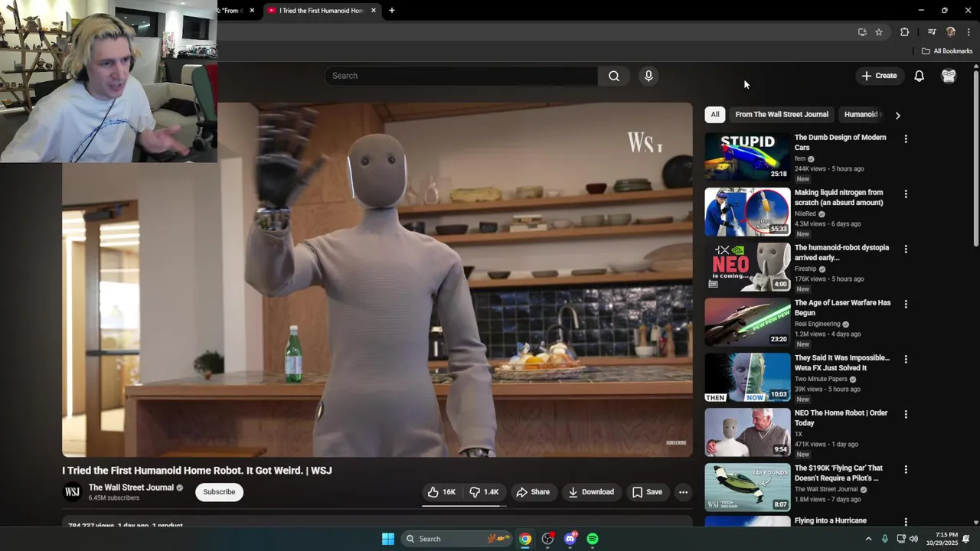Open Fireship channel name
The width and height of the screenshot is (980, 551).
tap(805, 269)
